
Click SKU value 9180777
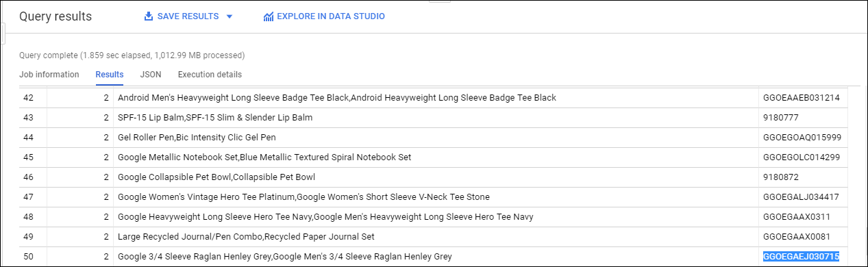780,118
